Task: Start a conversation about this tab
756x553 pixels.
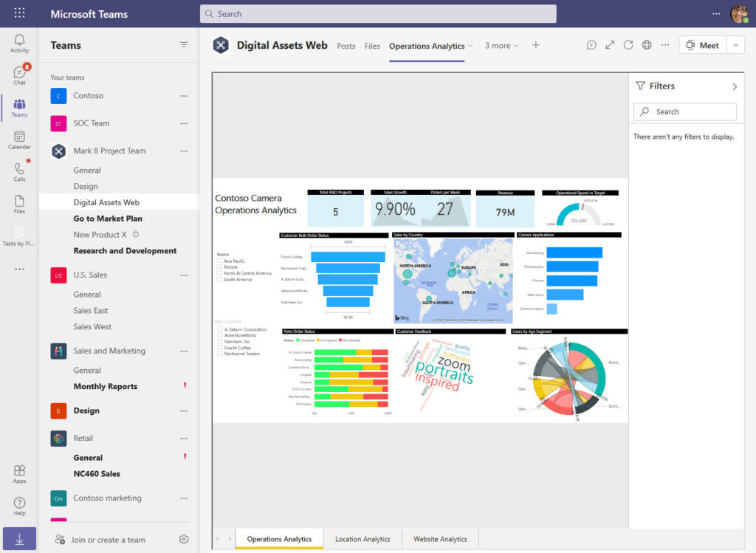Action: [591, 45]
